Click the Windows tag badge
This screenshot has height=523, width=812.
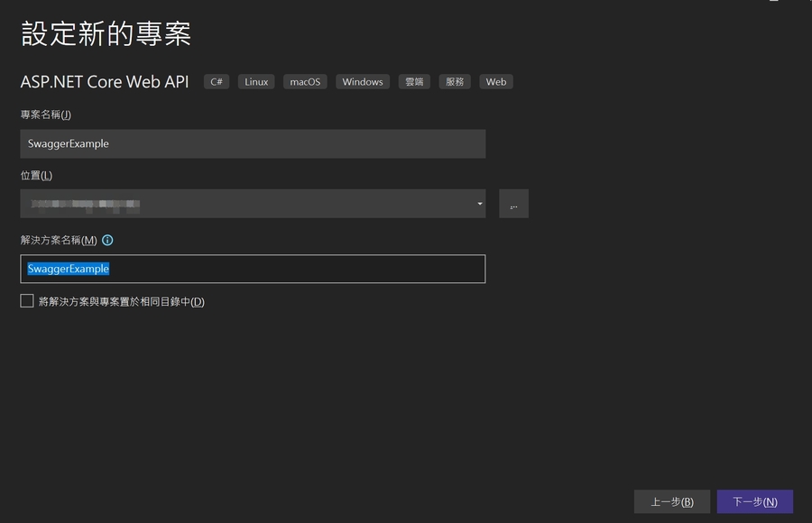click(362, 81)
